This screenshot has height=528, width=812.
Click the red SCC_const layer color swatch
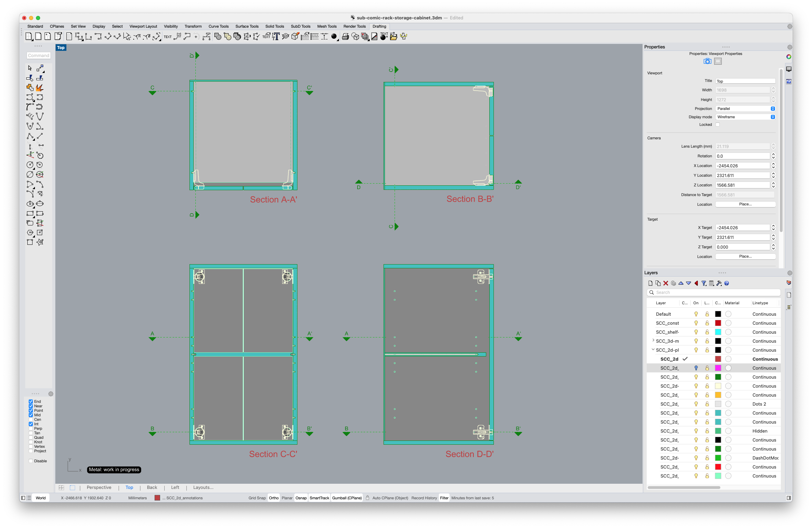(x=718, y=323)
